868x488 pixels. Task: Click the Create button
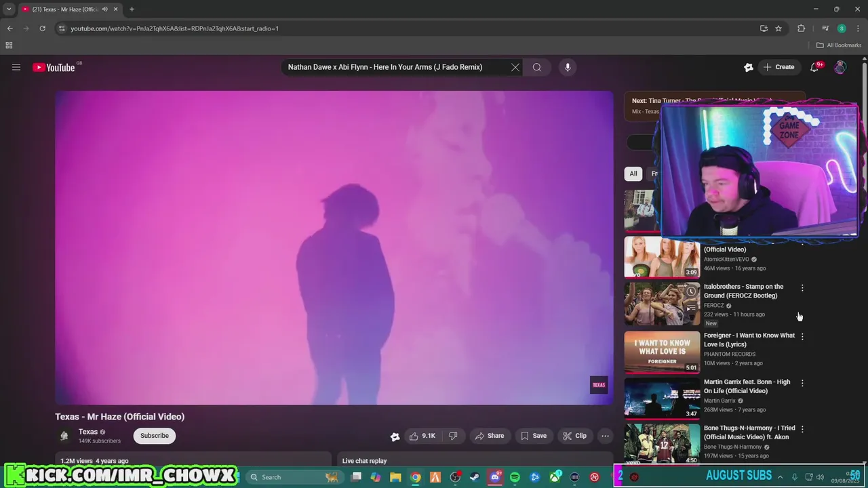(778, 67)
